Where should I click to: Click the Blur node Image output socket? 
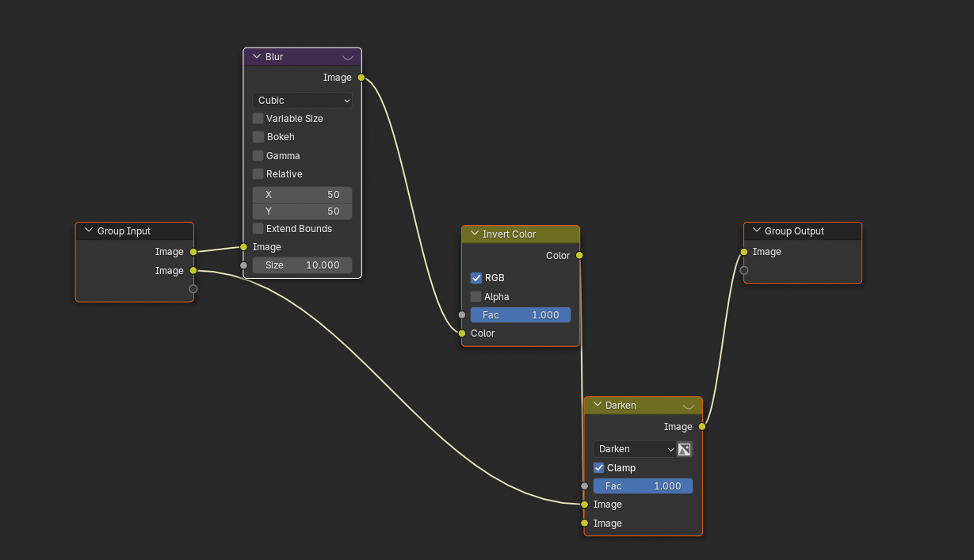click(x=361, y=78)
